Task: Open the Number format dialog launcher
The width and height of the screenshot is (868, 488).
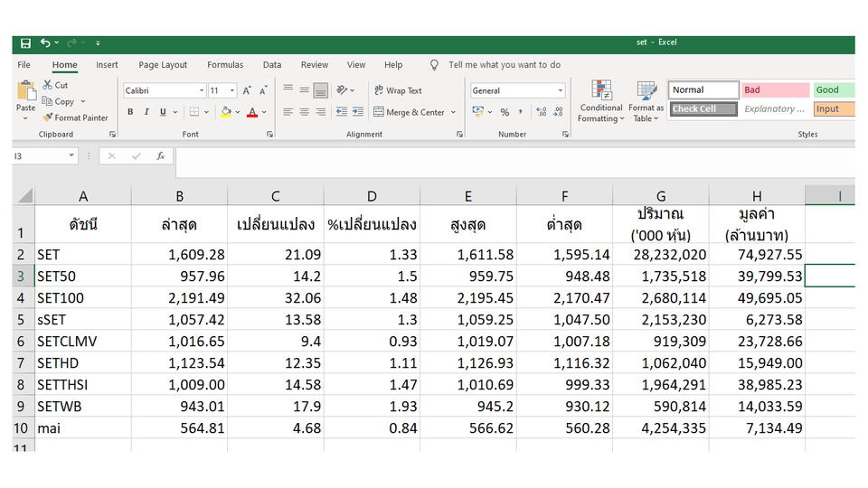Action: coord(565,135)
